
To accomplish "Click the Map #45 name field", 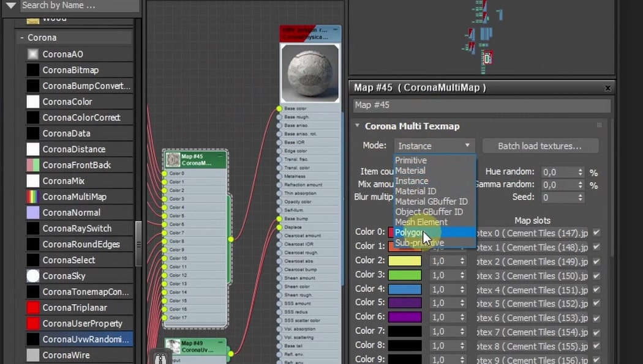I will 483,105.
